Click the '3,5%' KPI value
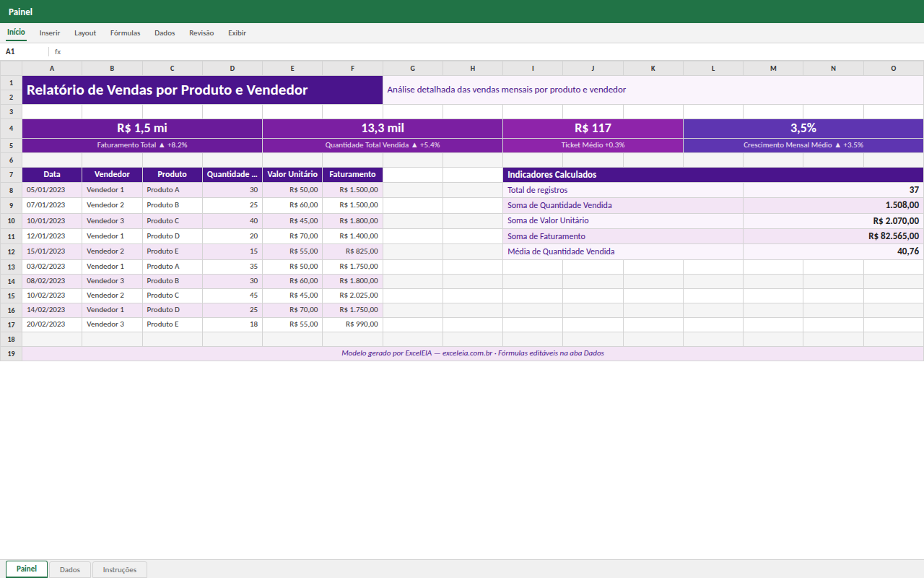 tap(803, 128)
